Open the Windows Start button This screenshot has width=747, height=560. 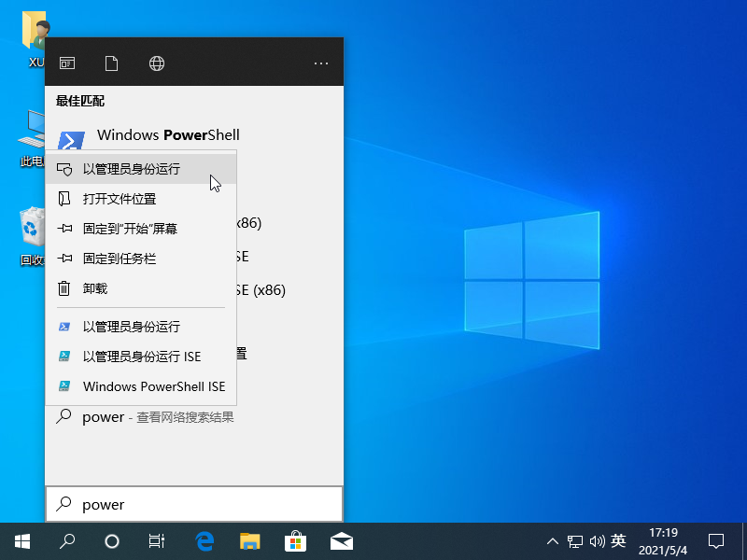click(21, 540)
